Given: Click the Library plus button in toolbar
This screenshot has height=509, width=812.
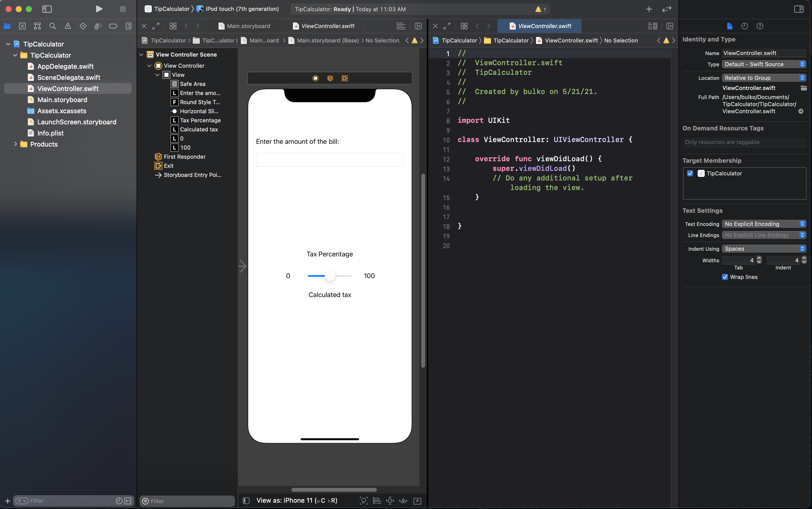Looking at the screenshot, I should [x=649, y=9].
